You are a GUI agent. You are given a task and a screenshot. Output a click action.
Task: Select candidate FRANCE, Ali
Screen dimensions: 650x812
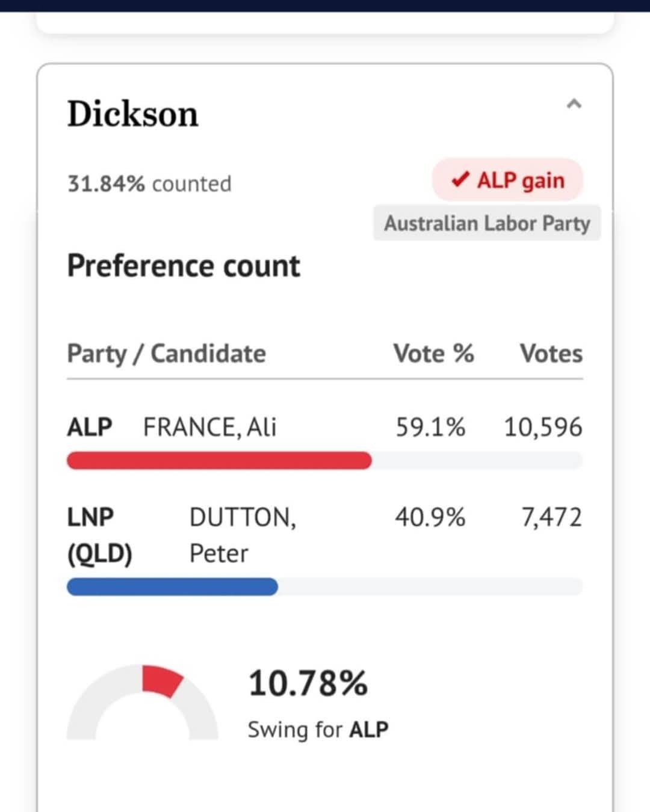click(x=209, y=427)
